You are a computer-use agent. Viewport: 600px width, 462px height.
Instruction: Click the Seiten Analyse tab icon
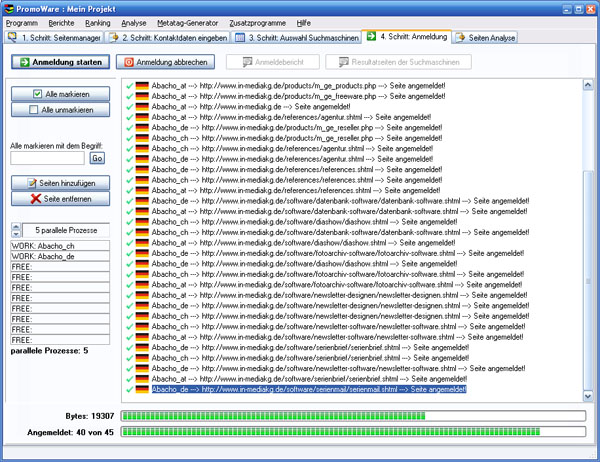click(x=460, y=38)
